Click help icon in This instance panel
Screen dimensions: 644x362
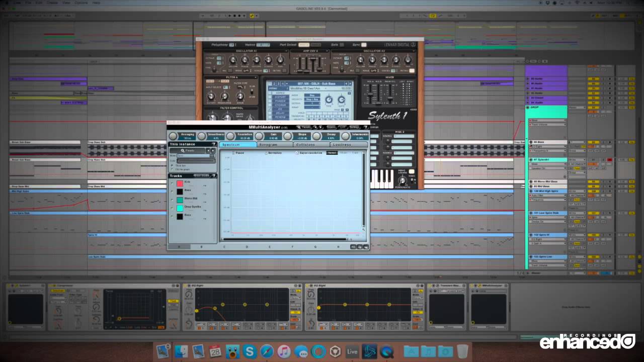(214, 144)
